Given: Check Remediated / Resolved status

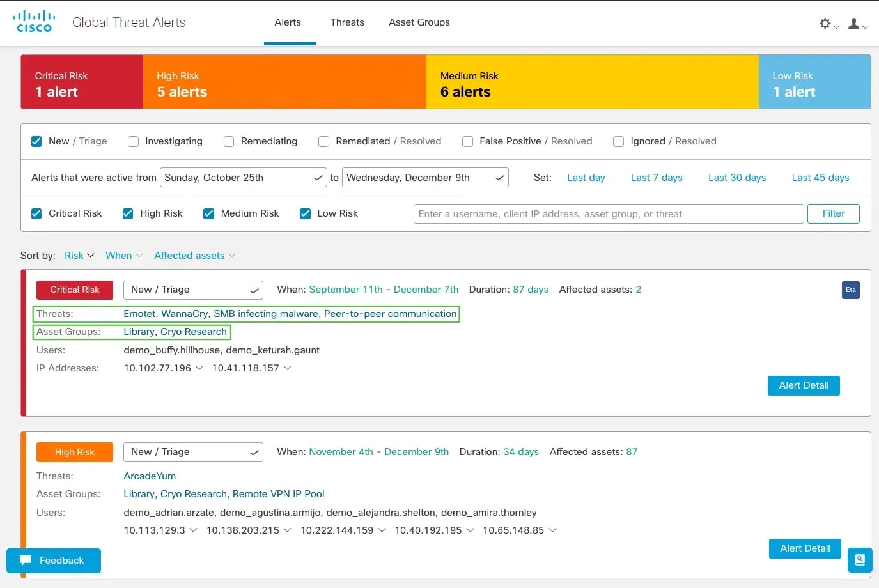Looking at the screenshot, I should tap(324, 141).
